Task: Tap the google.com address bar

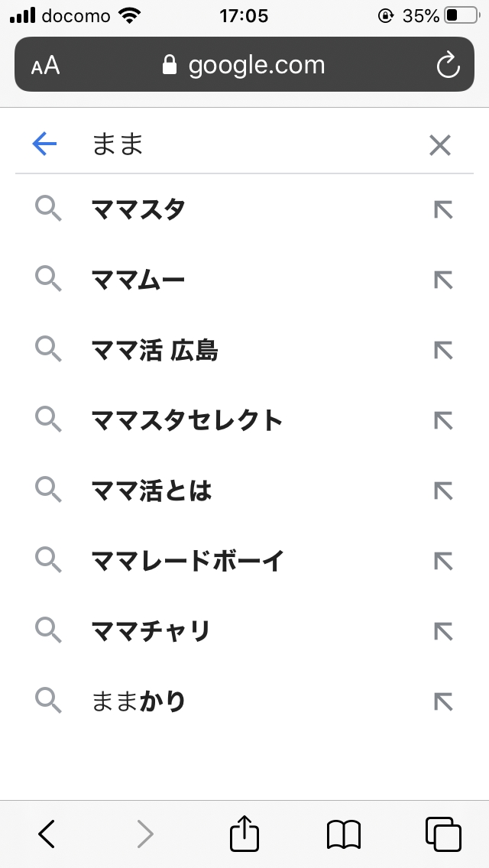Action: pos(244,66)
